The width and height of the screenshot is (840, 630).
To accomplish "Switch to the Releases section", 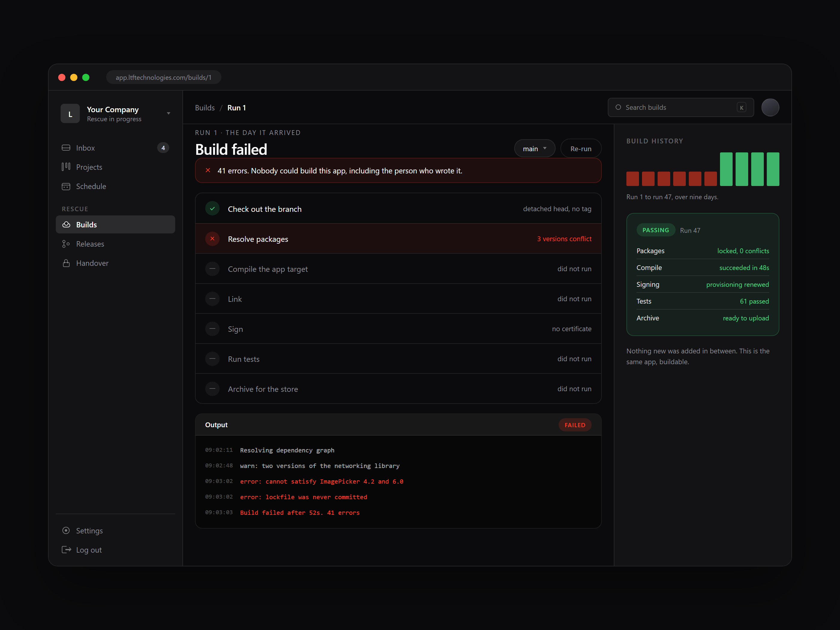I will click(x=115, y=244).
